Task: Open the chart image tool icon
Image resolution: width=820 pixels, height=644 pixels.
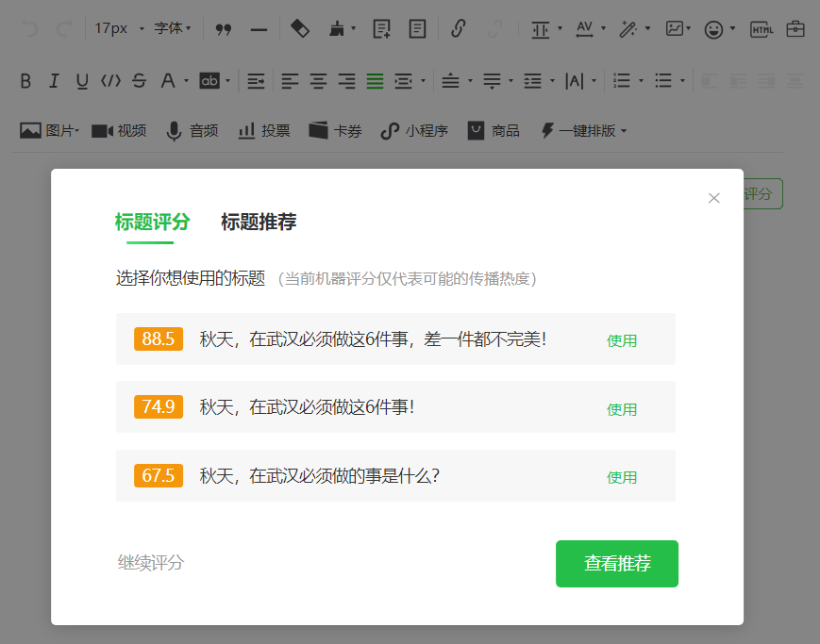Action: (x=675, y=28)
